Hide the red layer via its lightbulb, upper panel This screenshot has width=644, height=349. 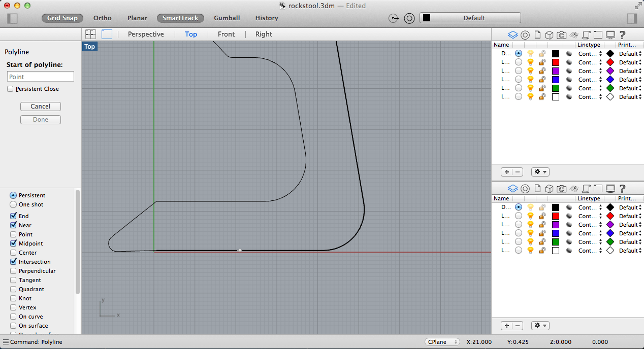pyautogui.click(x=530, y=62)
